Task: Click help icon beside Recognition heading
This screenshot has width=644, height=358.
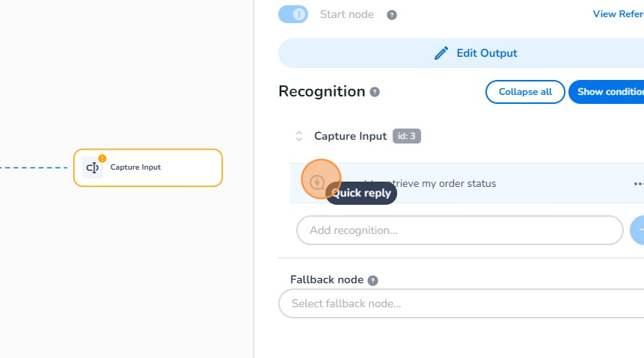Action: point(375,92)
